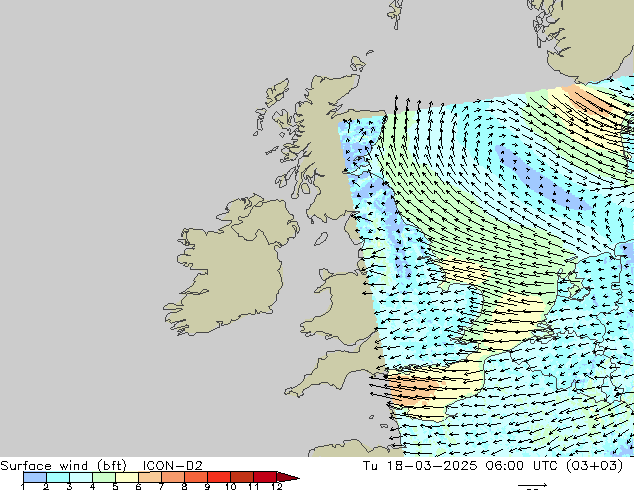The image size is (634, 490).
Task: Click the 6–7 bft peach legend swatch
Action: [150, 477]
